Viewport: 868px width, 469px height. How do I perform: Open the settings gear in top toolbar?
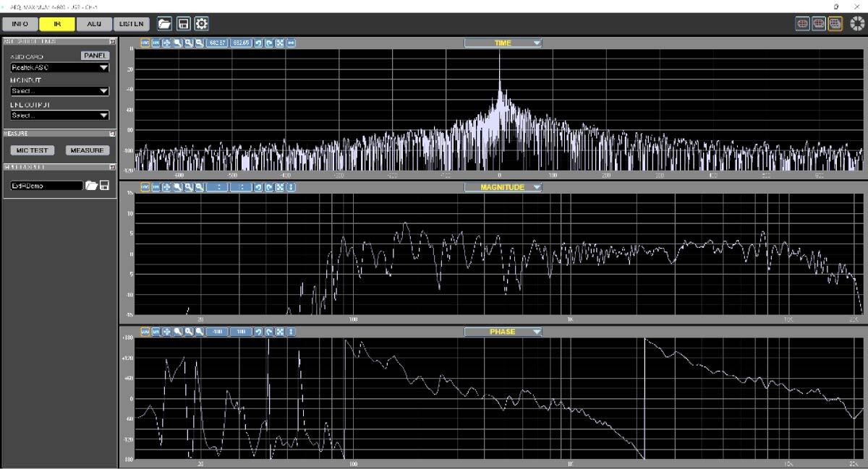201,24
